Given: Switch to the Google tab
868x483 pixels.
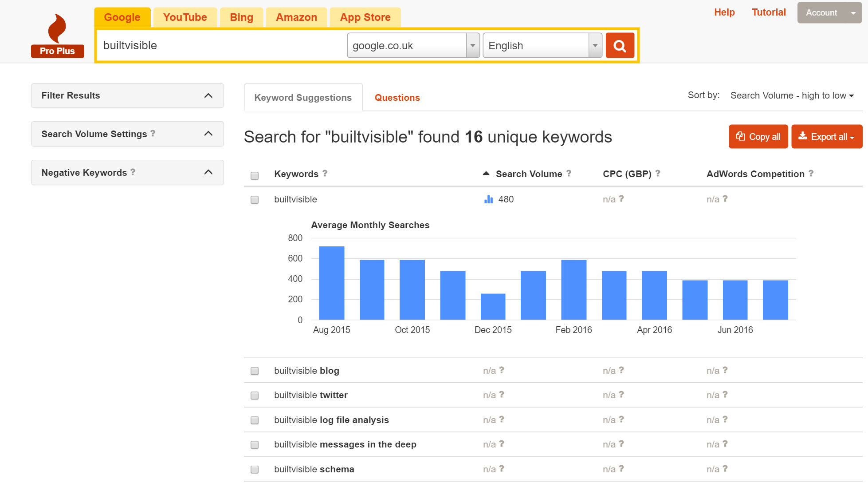Looking at the screenshot, I should tap(122, 17).
